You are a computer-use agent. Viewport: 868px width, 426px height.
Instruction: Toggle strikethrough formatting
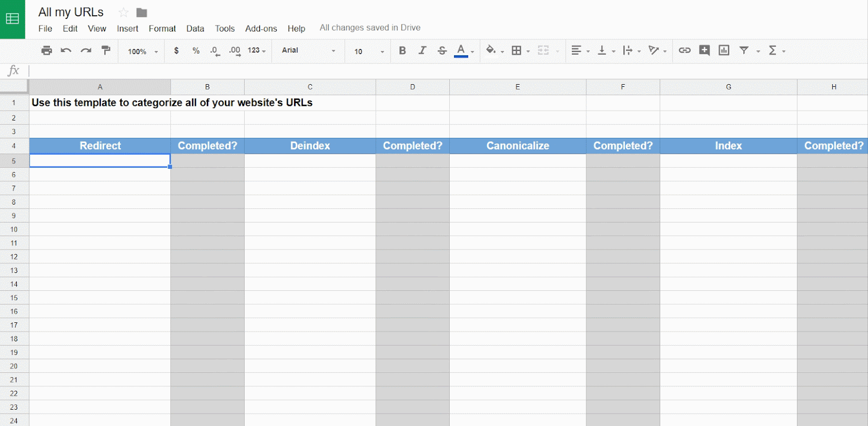442,50
